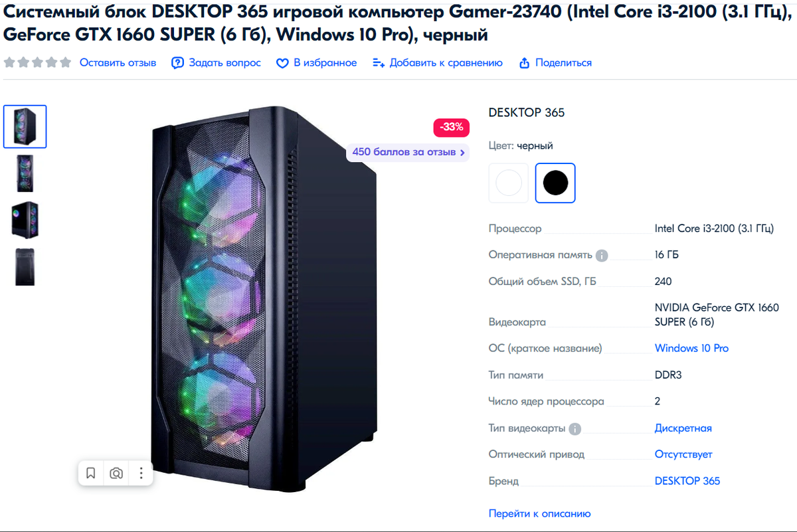Click the Оставить отзыв link
Screen dimensions: 797x532
tap(118, 62)
